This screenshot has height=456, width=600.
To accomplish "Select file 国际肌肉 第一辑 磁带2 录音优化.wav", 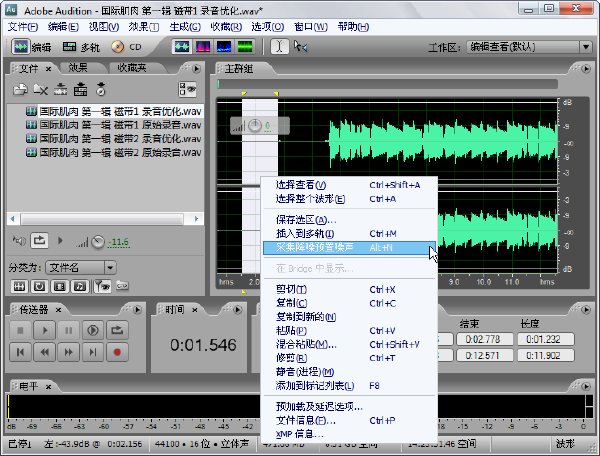I will tap(114, 138).
